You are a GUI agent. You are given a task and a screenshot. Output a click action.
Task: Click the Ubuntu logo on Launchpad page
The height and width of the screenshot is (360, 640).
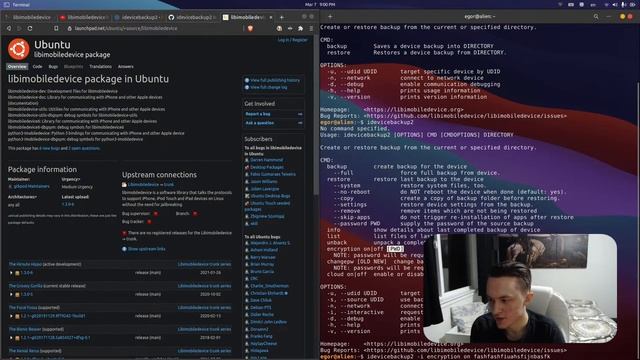click(x=18, y=49)
